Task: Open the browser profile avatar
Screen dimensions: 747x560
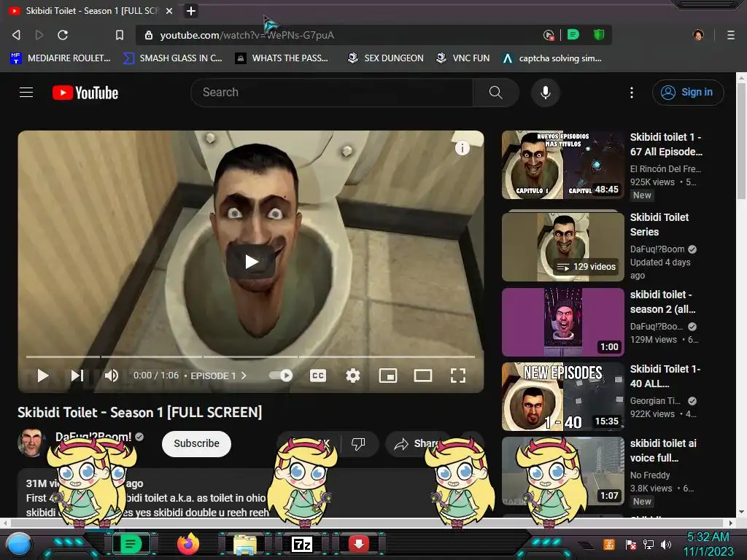Action: tap(698, 35)
